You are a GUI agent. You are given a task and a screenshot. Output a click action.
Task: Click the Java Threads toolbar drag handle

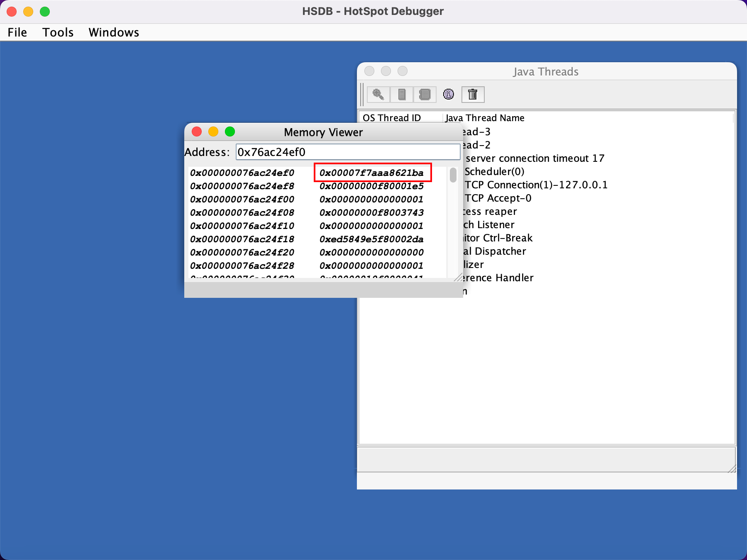coord(362,95)
